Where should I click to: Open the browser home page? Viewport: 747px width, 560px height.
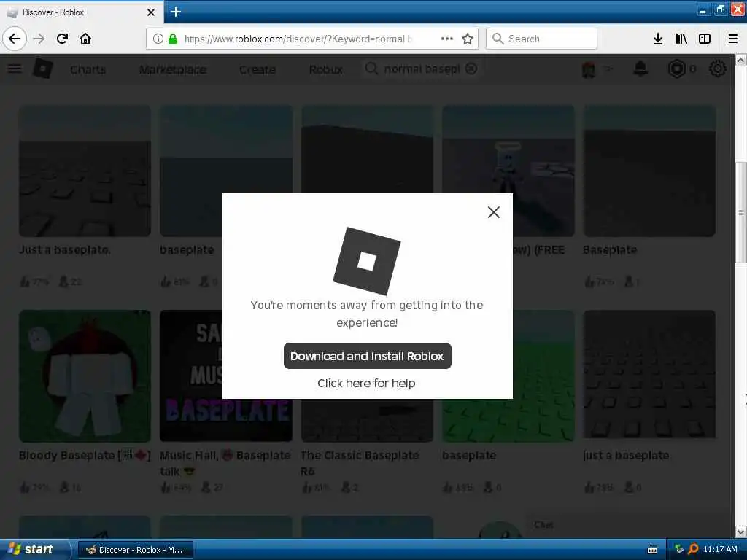(85, 39)
